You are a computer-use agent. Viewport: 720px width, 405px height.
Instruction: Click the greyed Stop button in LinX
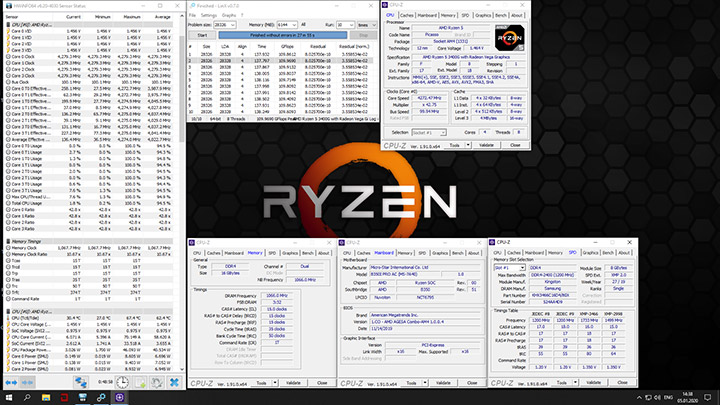click(363, 35)
